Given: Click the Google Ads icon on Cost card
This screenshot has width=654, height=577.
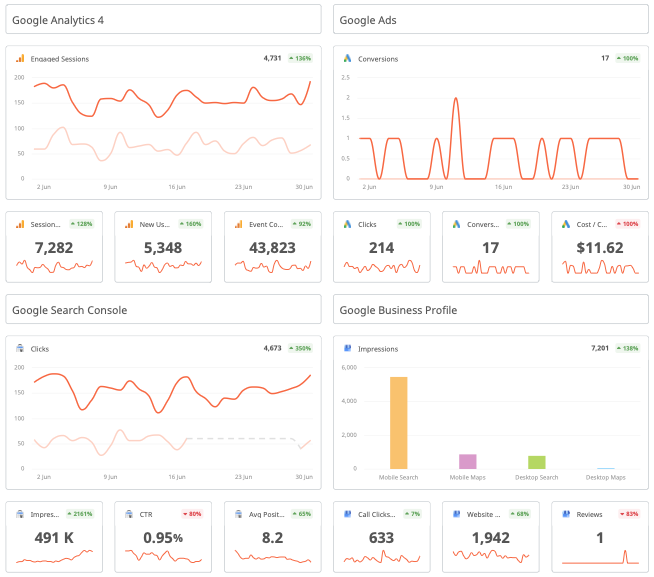Looking at the screenshot, I should (565, 224).
